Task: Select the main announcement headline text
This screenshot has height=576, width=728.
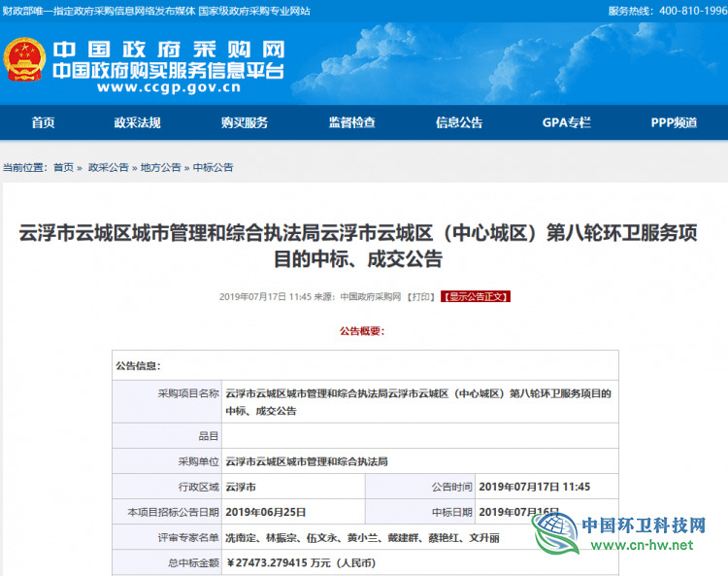Action: tap(358, 246)
